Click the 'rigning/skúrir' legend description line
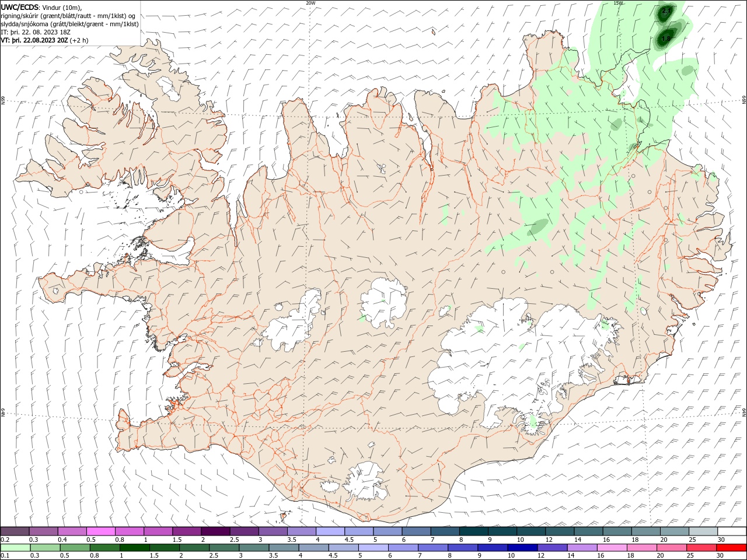The image size is (747, 560). click(x=68, y=16)
